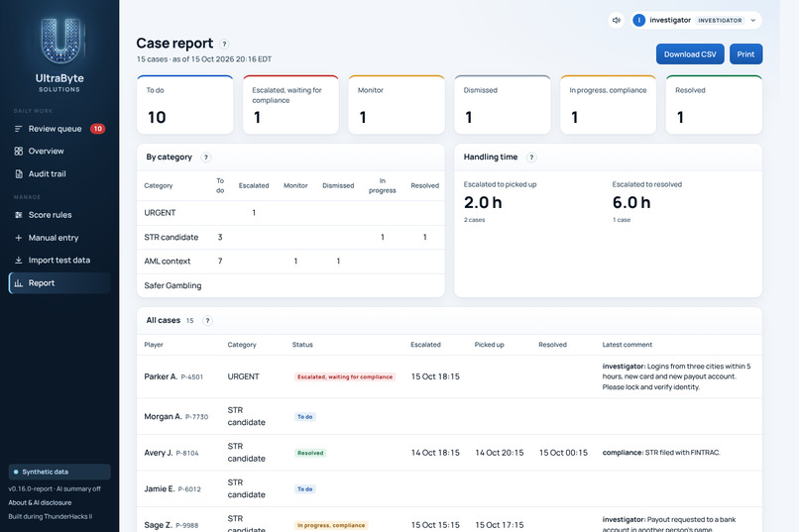Screen dimensions: 799x532
Task: Click player Sage Z. P-9988
Action: click(171, 525)
